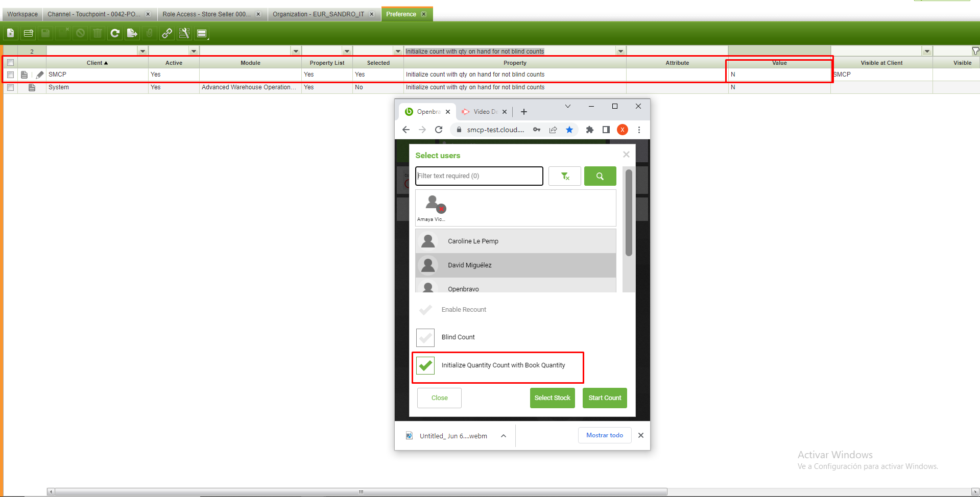
Task: Select the System row checkbox
Action: pyautogui.click(x=10, y=87)
